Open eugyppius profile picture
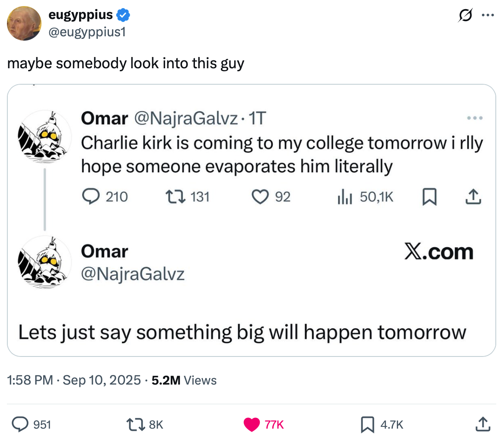 (x=24, y=24)
